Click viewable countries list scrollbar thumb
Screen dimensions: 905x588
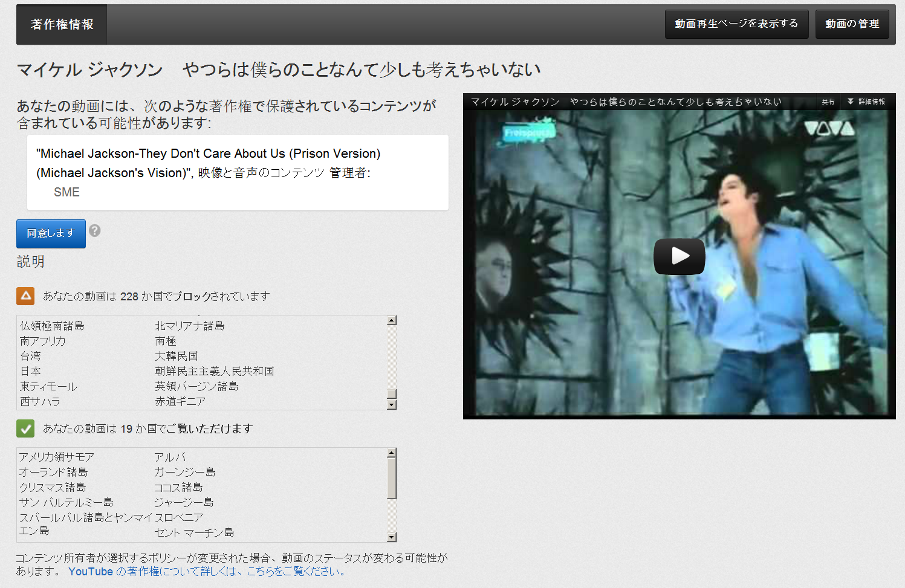[392, 478]
